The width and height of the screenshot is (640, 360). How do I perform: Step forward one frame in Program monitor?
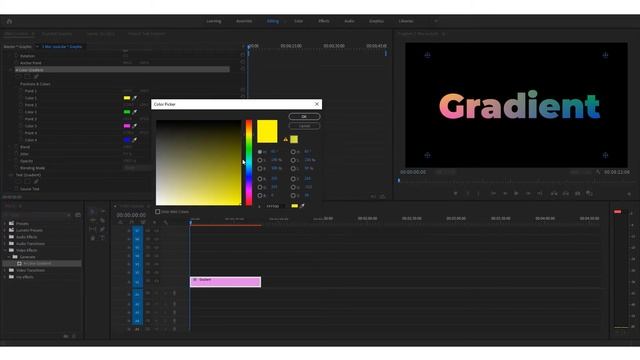pos(528,193)
